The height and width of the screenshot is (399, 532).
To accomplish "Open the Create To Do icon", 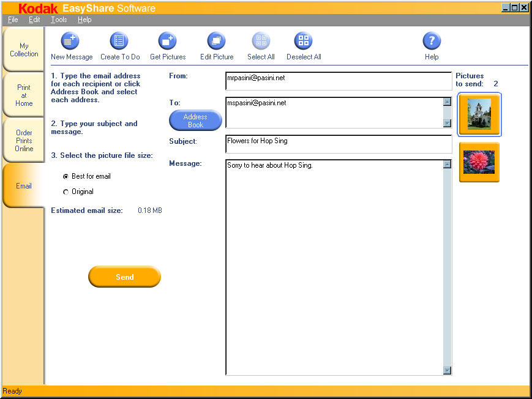I will pos(119,42).
